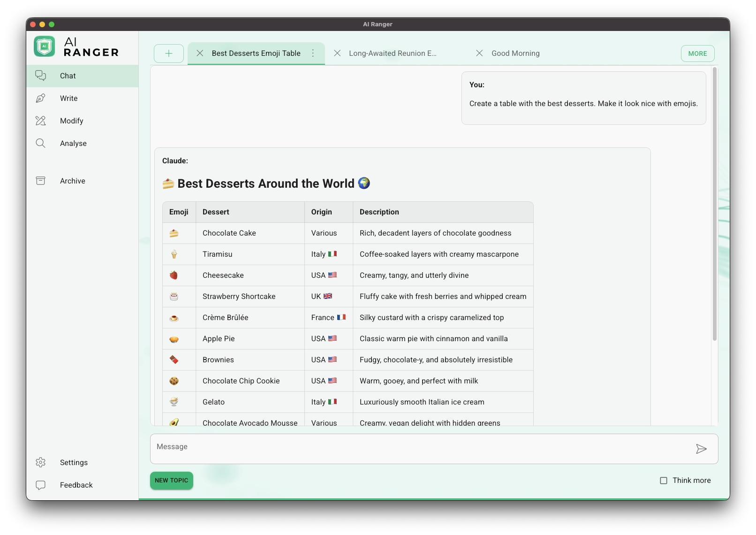Screen dimensions: 756x535
Task: Click the Brownies dessert cell
Action: pyautogui.click(x=250, y=360)
